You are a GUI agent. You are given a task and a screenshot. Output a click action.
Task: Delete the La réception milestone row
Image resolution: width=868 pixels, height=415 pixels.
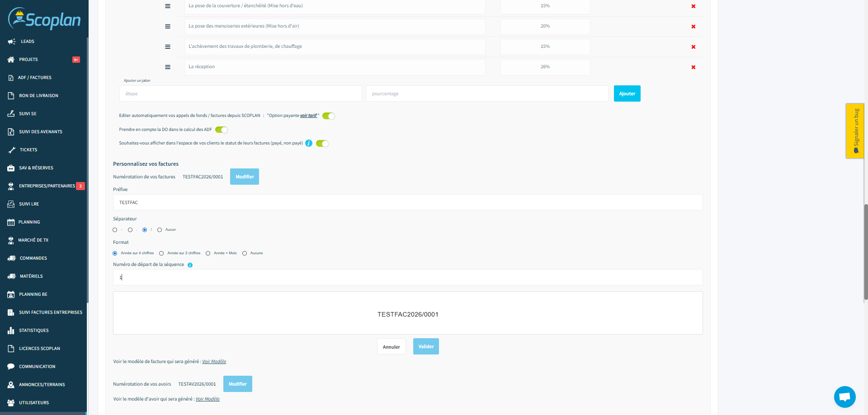coord(693,67)
